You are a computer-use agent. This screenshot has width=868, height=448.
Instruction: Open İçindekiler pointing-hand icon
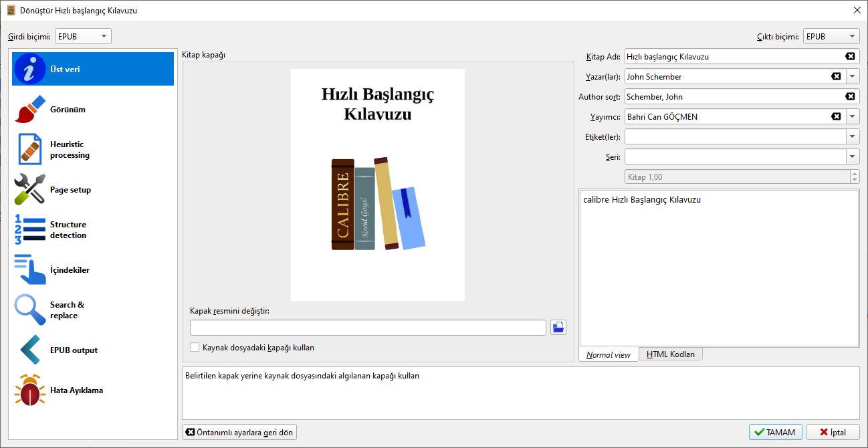pyautogui.click(x=30, y=270)
